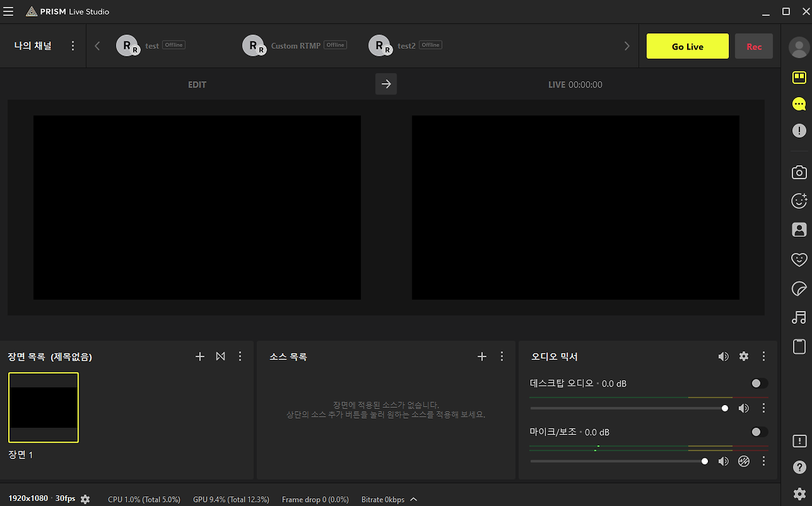Image resolution: width=812 pixels, height=506 pixels.
Task: Click the 나의 채널 label
Action: (33, 46)
